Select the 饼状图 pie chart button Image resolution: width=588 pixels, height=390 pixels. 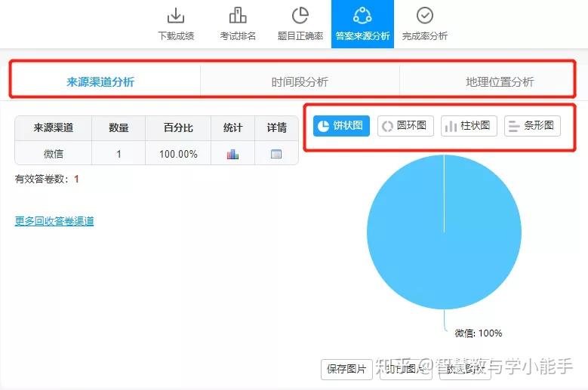pos(341,126)
